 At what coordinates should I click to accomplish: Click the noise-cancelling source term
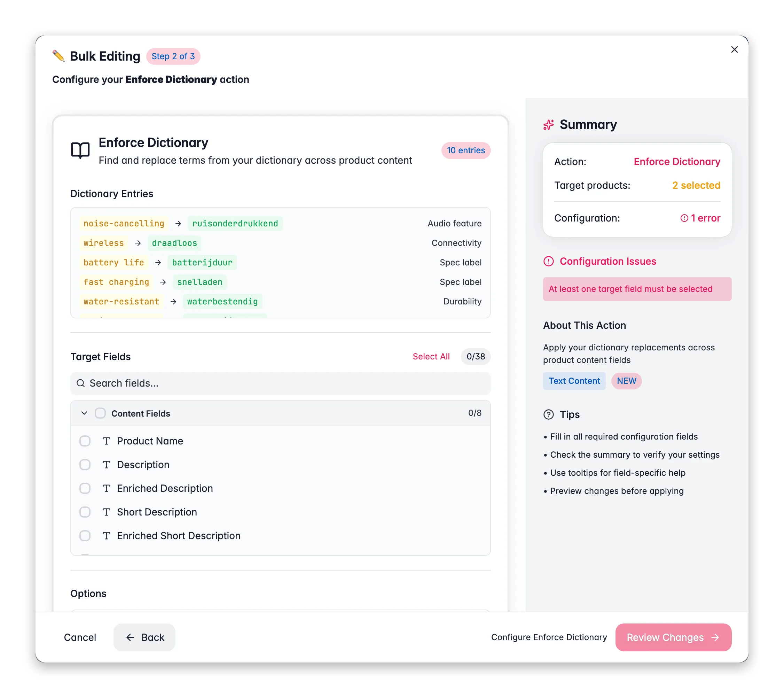point(124,223)
